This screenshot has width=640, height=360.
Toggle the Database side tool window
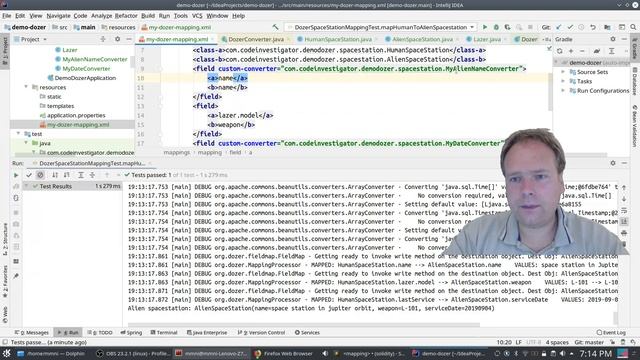point(635,81)
